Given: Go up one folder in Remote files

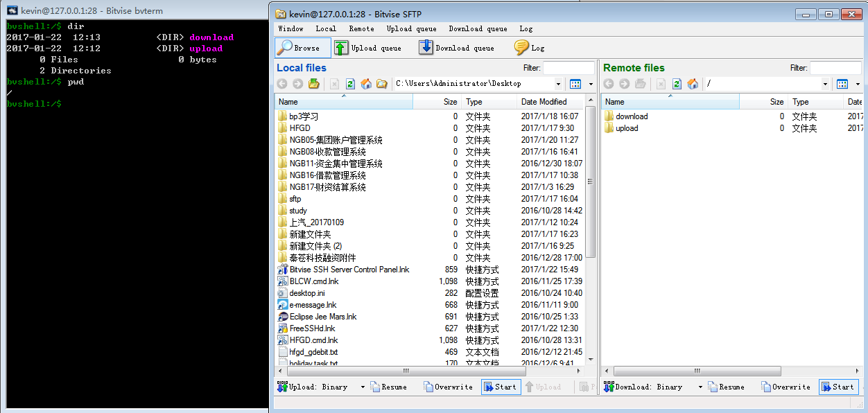Looking at the screenshot, I should pos(641,84).
